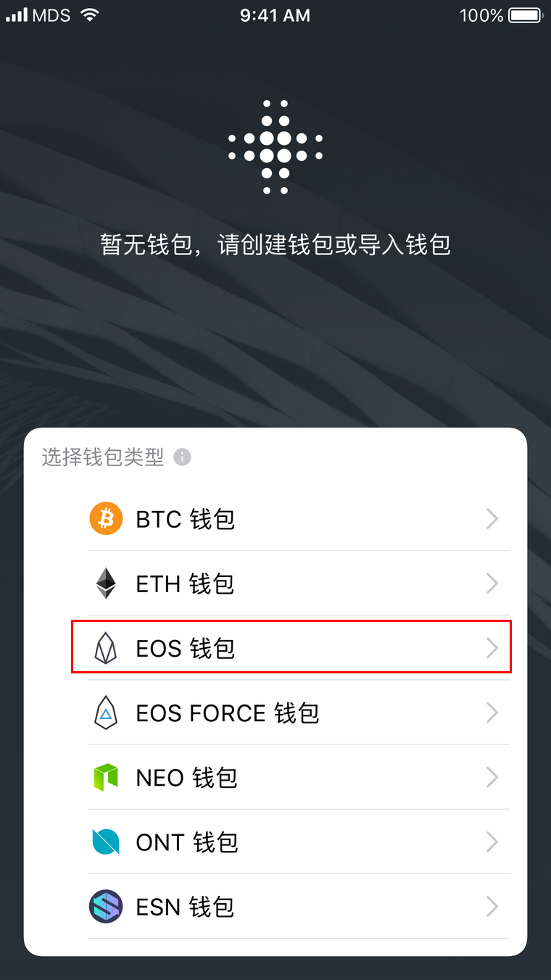Image resolution: width=551 pixels, height=980 pixels.
Task: Select the ONT 钱包 entry
Action: pos(290,842)
